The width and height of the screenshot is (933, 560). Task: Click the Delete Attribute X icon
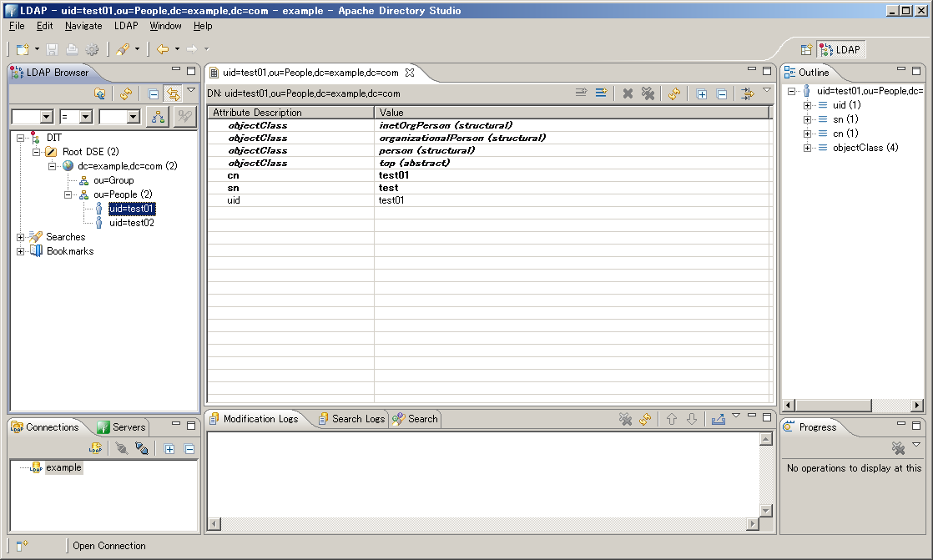click(x=627, y=93)
